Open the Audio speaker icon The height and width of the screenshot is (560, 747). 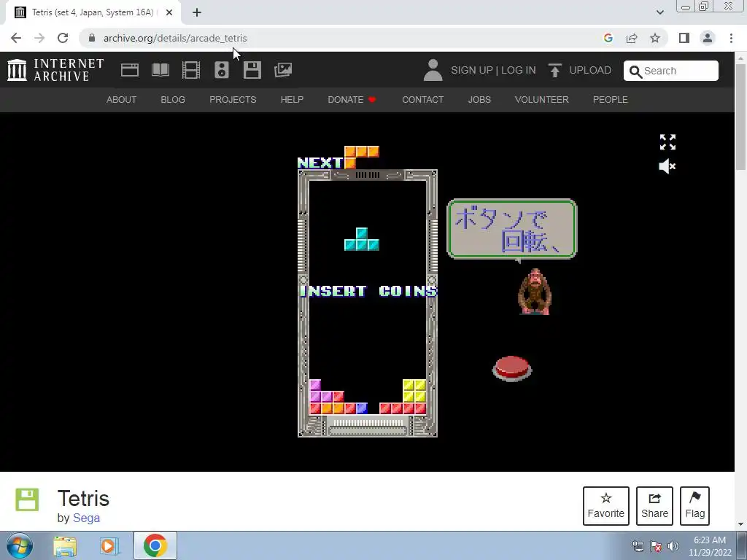coord(222,70)
